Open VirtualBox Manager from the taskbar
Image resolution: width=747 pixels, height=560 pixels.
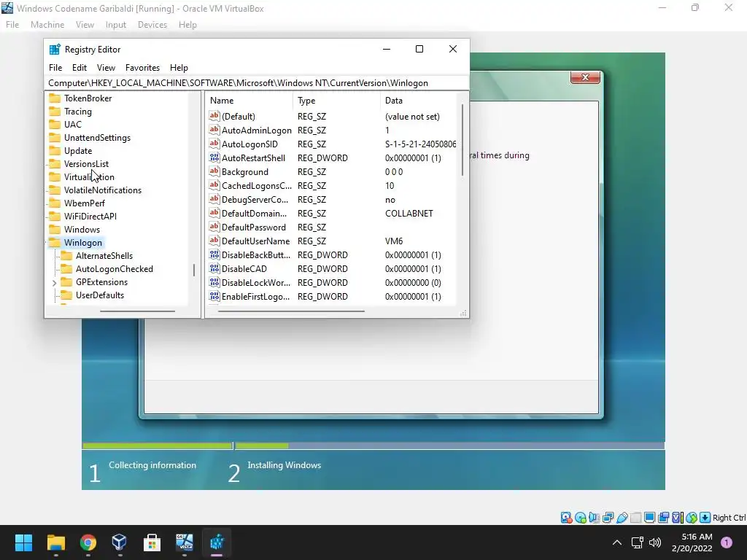(x=120, y=542)
